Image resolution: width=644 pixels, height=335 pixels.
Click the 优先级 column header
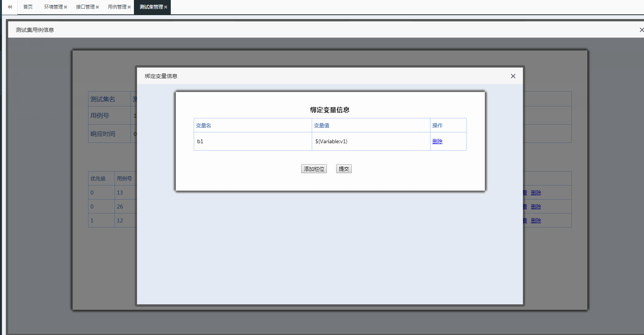102,179
